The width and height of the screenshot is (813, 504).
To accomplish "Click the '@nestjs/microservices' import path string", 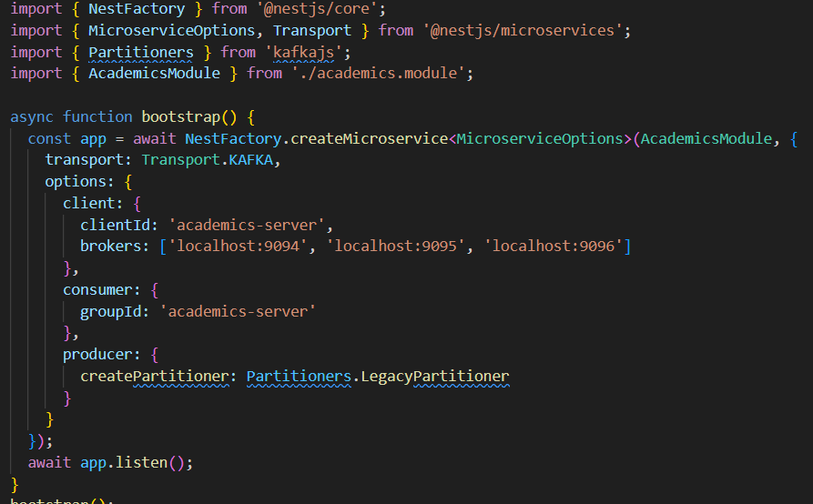I will [523, 31].
